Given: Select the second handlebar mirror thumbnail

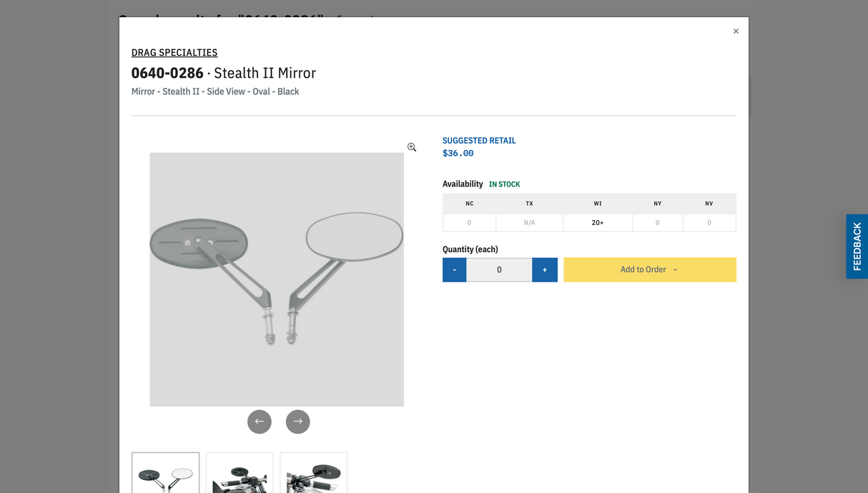Looking at the screenshot, I should coord(240,472).
